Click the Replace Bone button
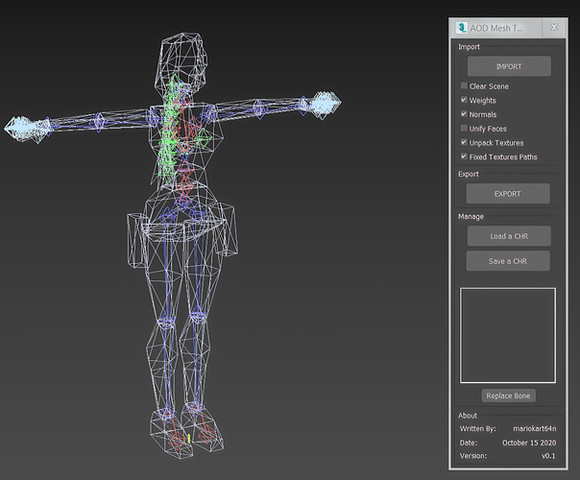The width and height of the screenshot is (580, 480). 508,396
